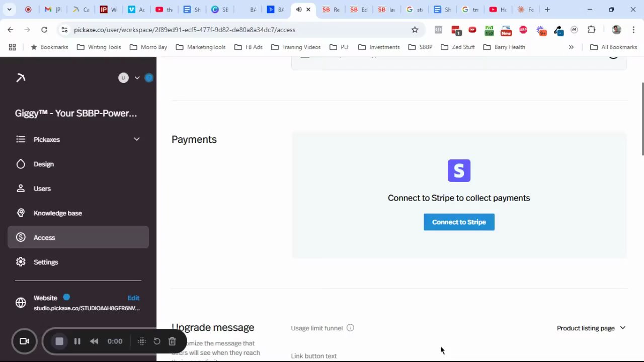
Task: Open the Investments bookmark folder
Action: point(378,47)
